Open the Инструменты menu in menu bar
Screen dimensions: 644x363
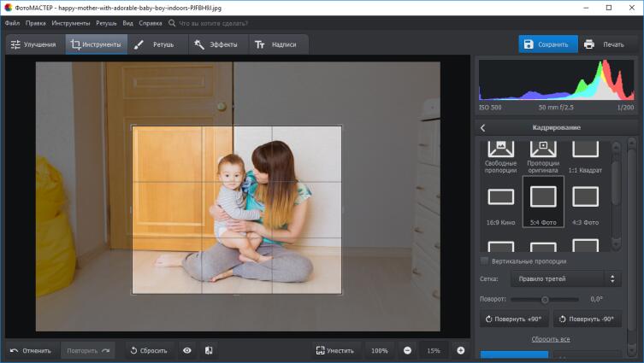70,23
